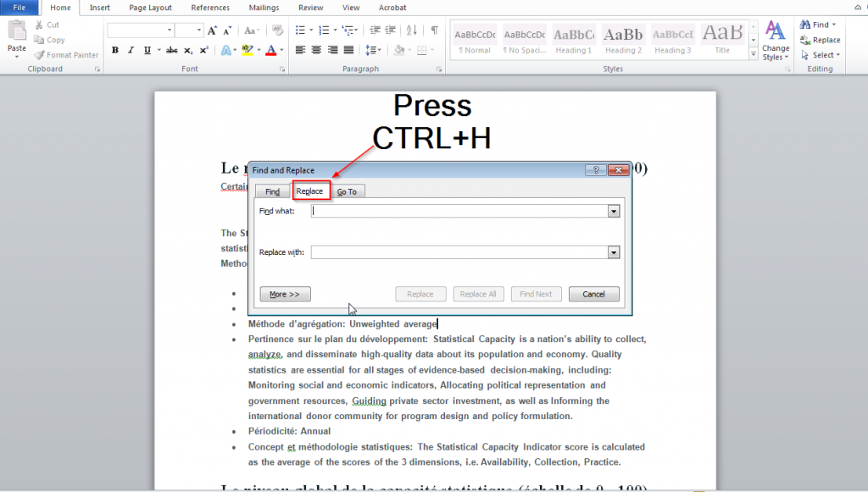The height and width of the screenshot is (492, 868).
Task: Click the Cancel button in dialog
Action: click(x=594, y=294)
